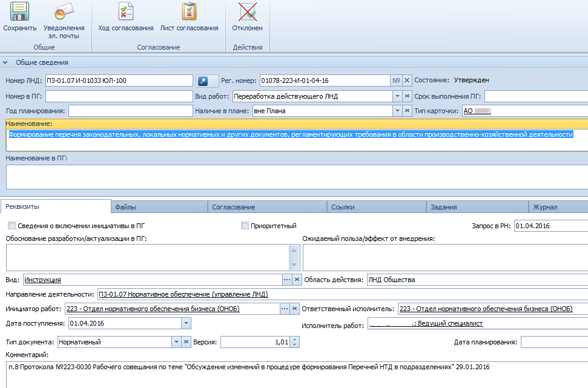Open Дата поступления date dropdown
Screen dimensions: 588x388
186,323
